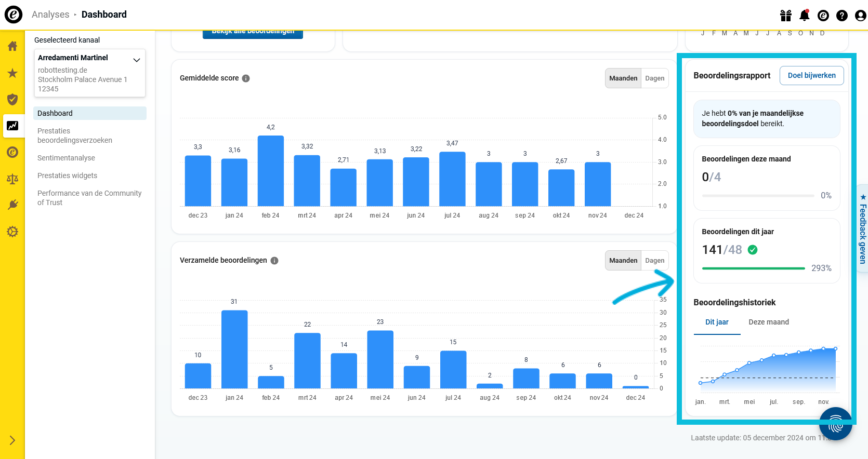Image resolution: width=868 pixels, height=459 pixels.
Task: Open the user account menu icon
Action: click(x=860, y=16)
